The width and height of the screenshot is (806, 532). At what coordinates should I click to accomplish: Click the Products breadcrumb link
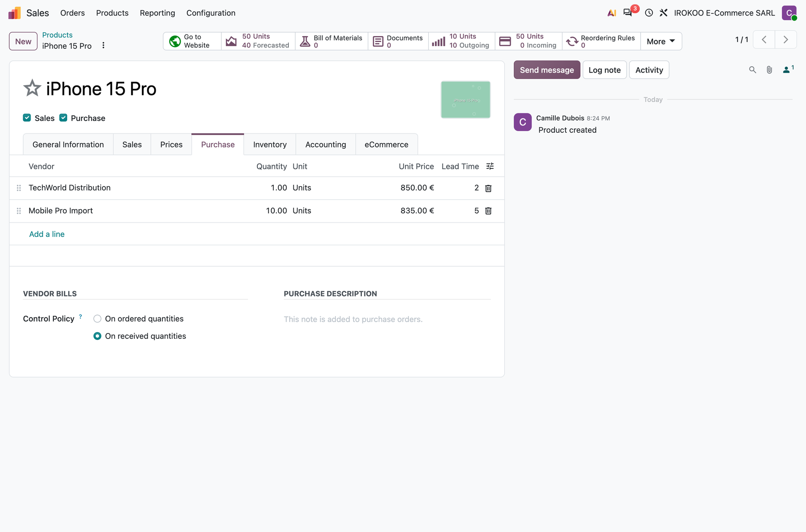tap(57, 35)
